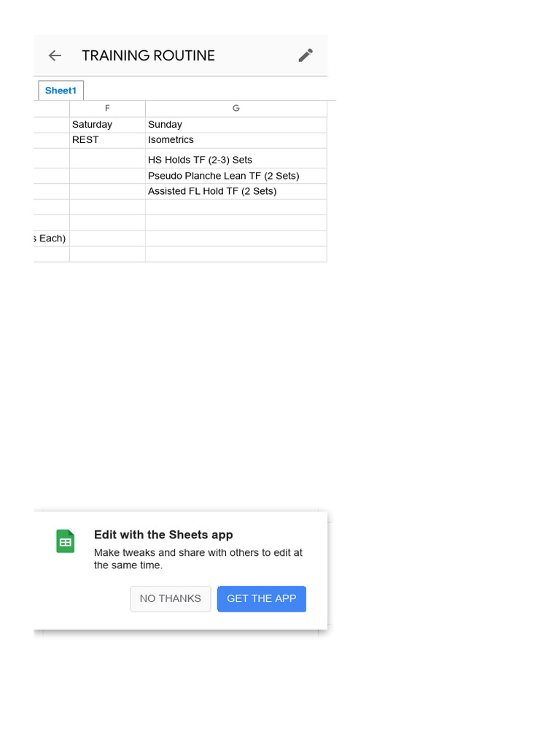Click empty cell below Assisted FL Hold
Viewport: 560px width, 747px height.
236,207
